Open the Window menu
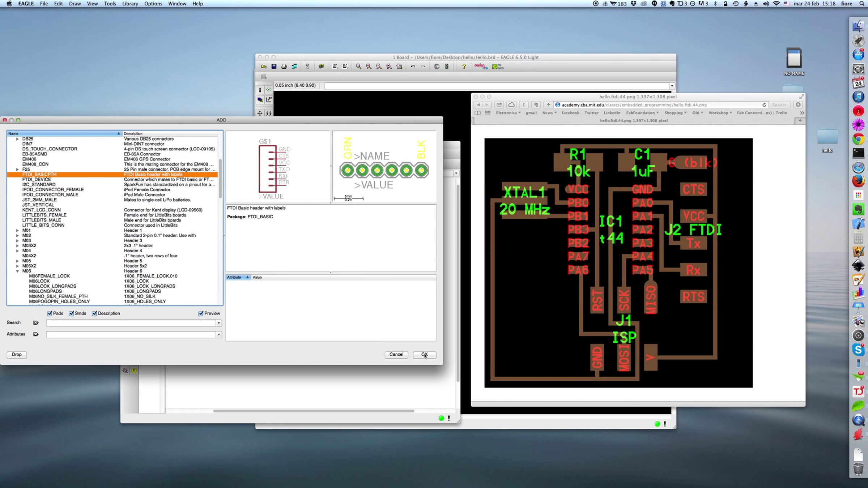 (x=177, y=4)
